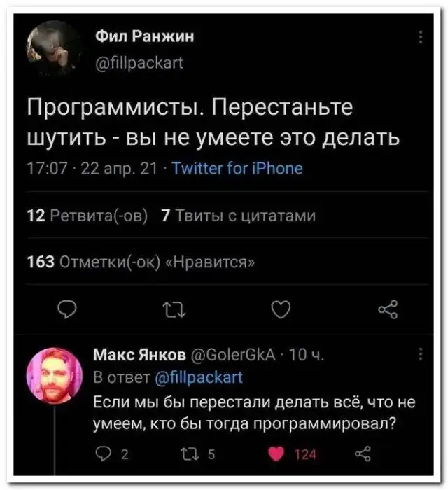This screenshot has width=448, height=490.
Task: Click the Фил Ранжин display name
Action: click(x=144, y=36)
